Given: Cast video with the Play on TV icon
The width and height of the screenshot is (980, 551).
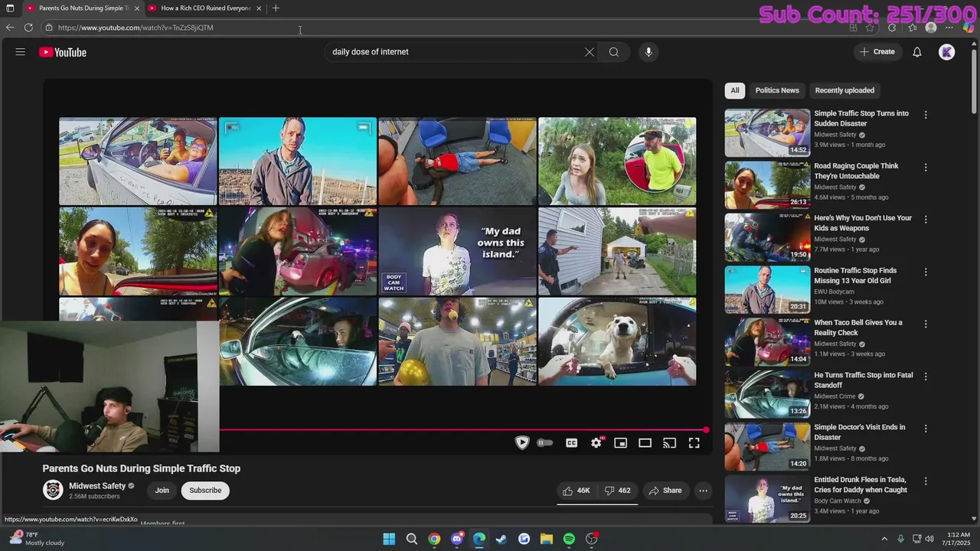Looking at the screenshot, I should tap(670, 443).
